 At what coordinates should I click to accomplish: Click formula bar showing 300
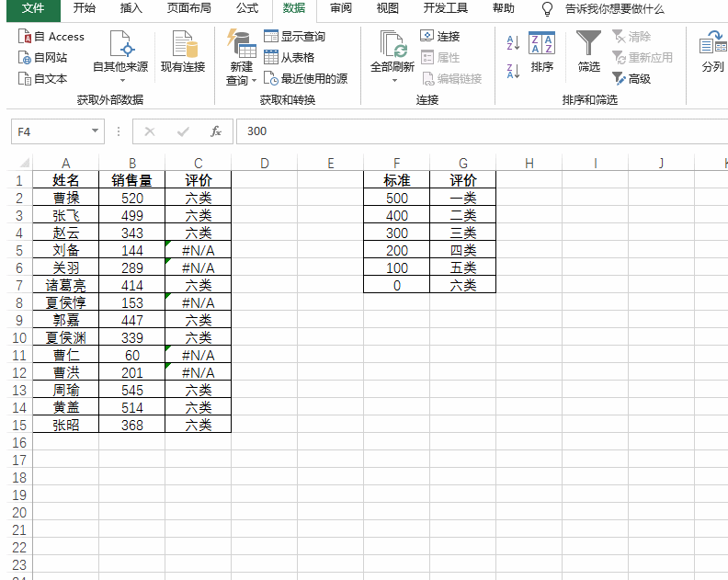(482, 131)
